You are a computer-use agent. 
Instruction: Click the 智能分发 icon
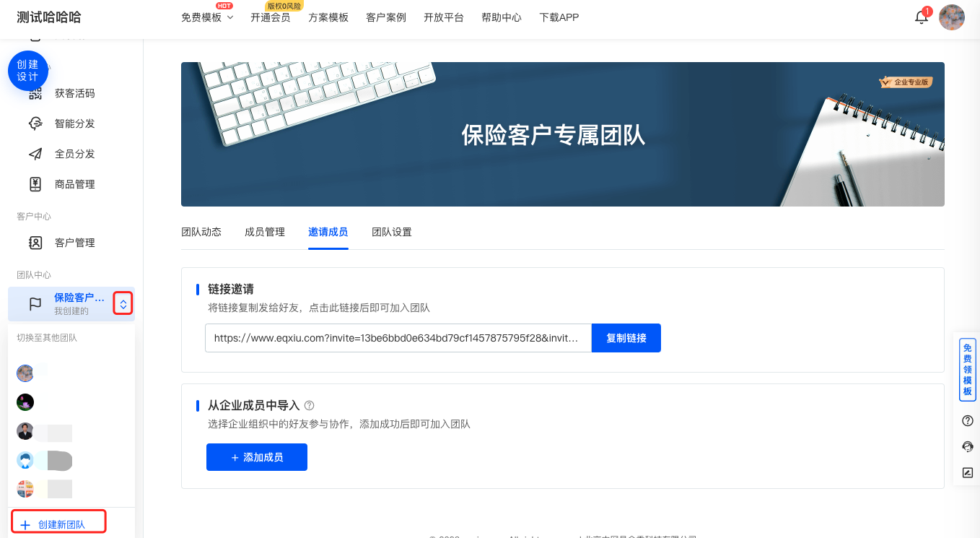point(35,123)
